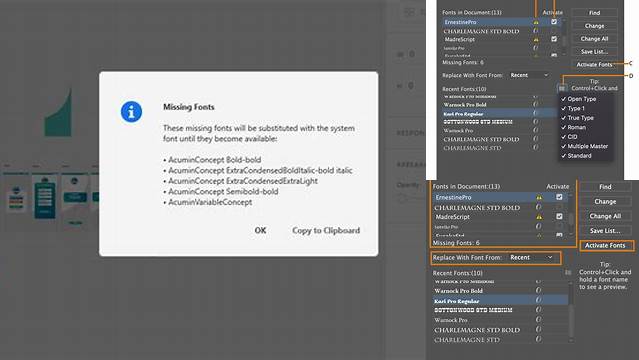Screen dimensions: 639x360
Task: Click MadreScript warning icon in orange-outlined font list
Action: [539, 217]
